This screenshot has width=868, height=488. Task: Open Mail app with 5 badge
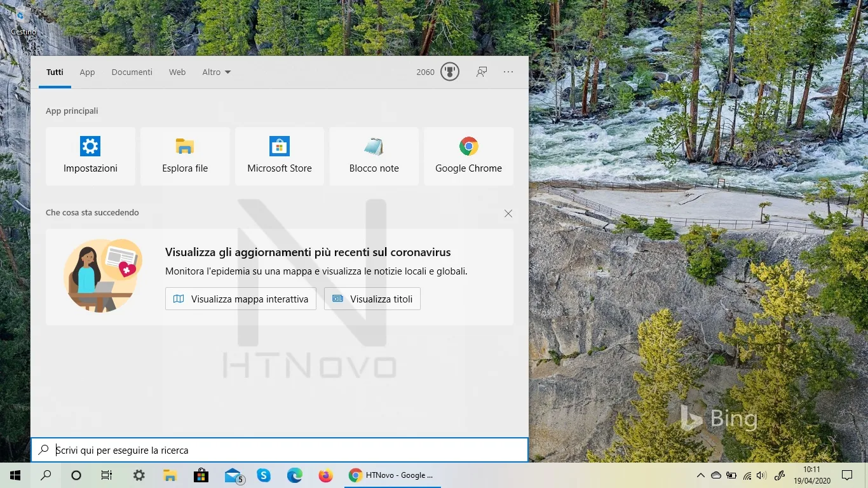233,475
